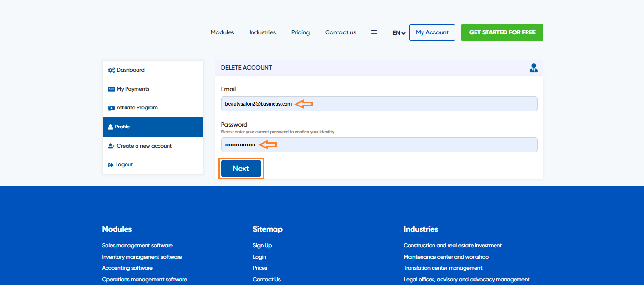The height and width of the screenshot is (285, 644).
Task: Open the Modules menu item
Action: pos(222,32)
